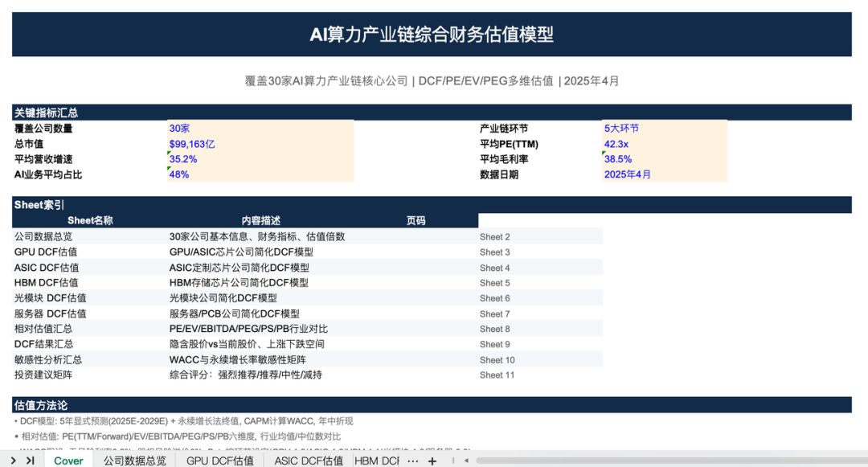
Task: Click the add new sheet "+" button
Action: tap(432, 461)
